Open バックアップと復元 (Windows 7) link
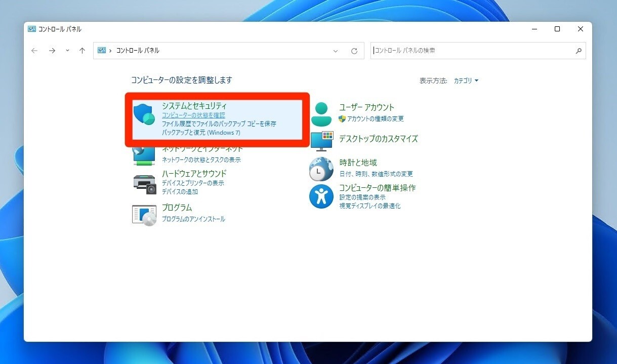The height and width of the screenshot is (364, 617). 201,132
